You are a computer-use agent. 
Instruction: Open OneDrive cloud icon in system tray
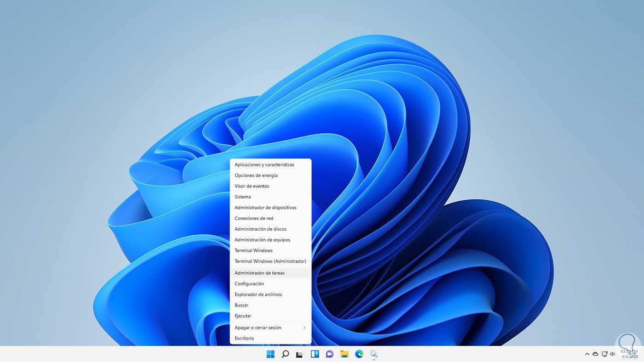(595, 354)
